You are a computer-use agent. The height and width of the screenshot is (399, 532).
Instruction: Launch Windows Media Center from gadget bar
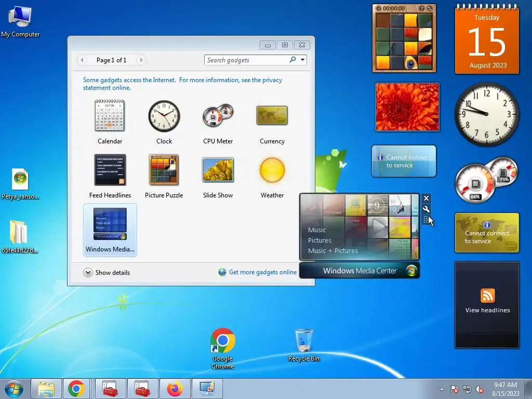[360, 270]
